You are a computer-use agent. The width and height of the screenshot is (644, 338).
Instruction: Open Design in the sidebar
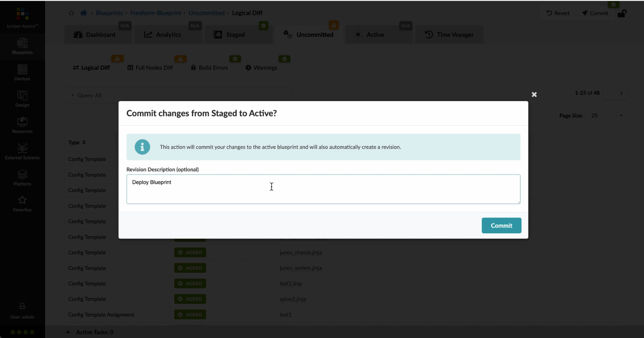22,99
